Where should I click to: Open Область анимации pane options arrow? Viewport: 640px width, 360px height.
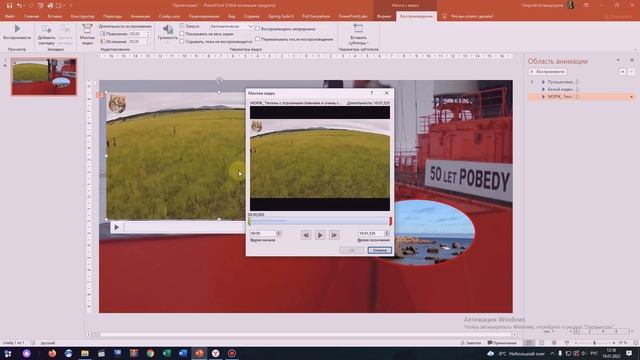coord(618,60)
